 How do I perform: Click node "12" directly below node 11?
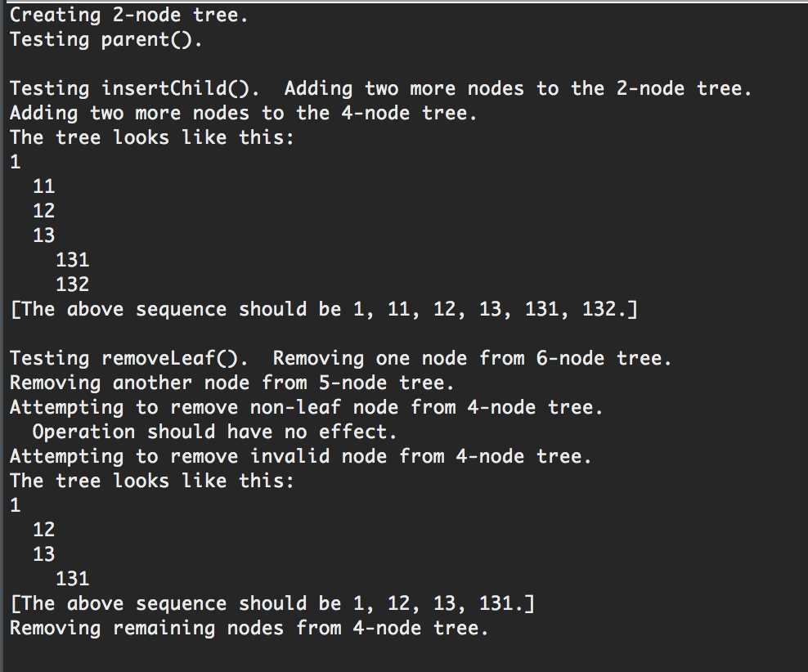click(44, 211)
